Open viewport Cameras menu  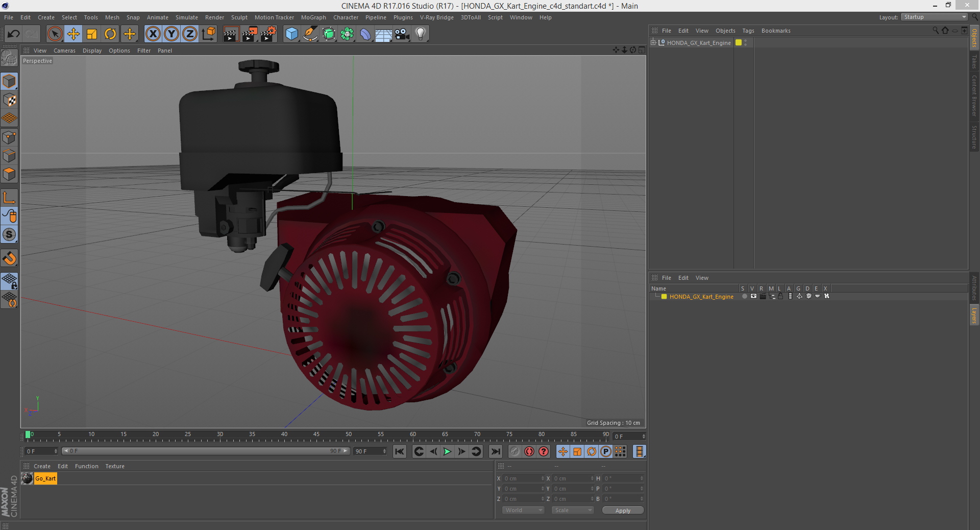[x=64, y=51]
